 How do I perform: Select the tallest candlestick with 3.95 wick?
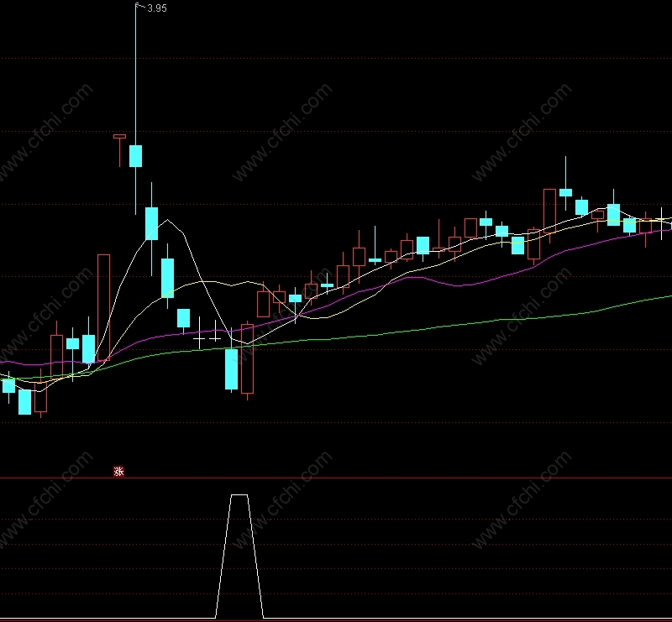tap(136, 156)
